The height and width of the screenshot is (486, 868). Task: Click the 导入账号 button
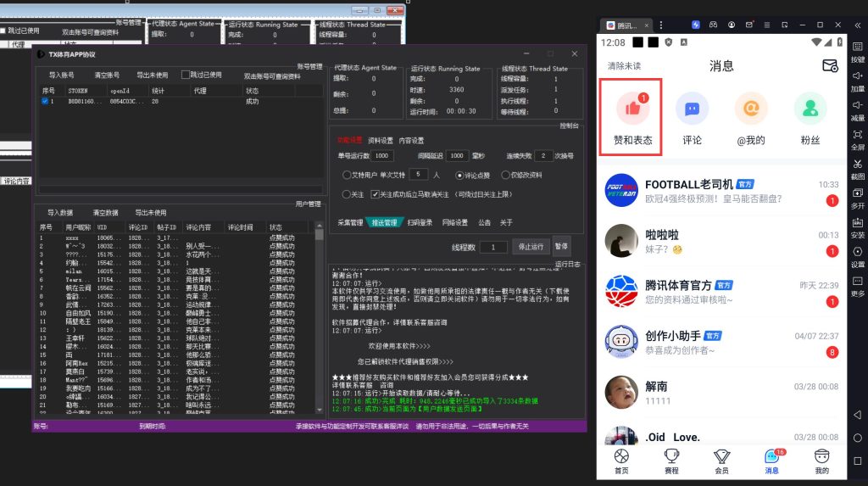click(x=62, y=75)
